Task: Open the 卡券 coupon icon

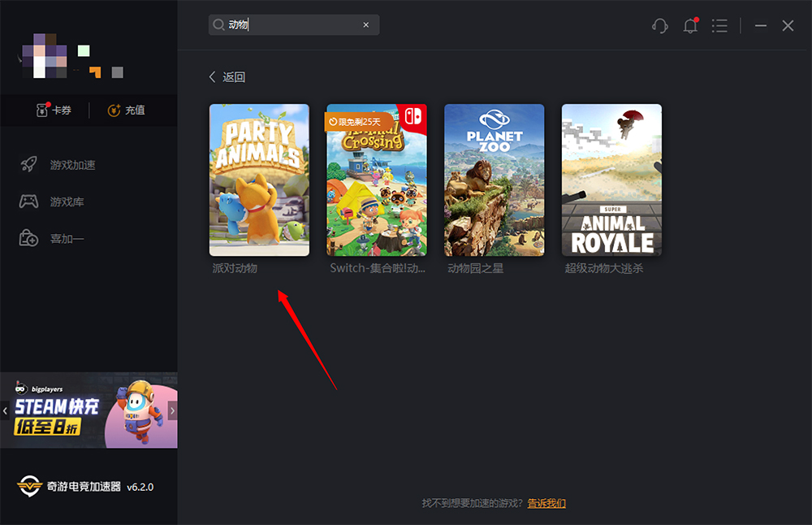Action: [x=42, y=110]
